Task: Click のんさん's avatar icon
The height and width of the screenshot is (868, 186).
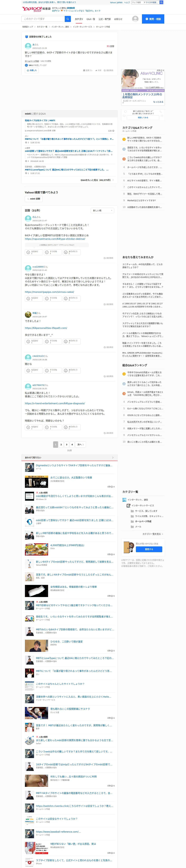Action: click(28, 219)
